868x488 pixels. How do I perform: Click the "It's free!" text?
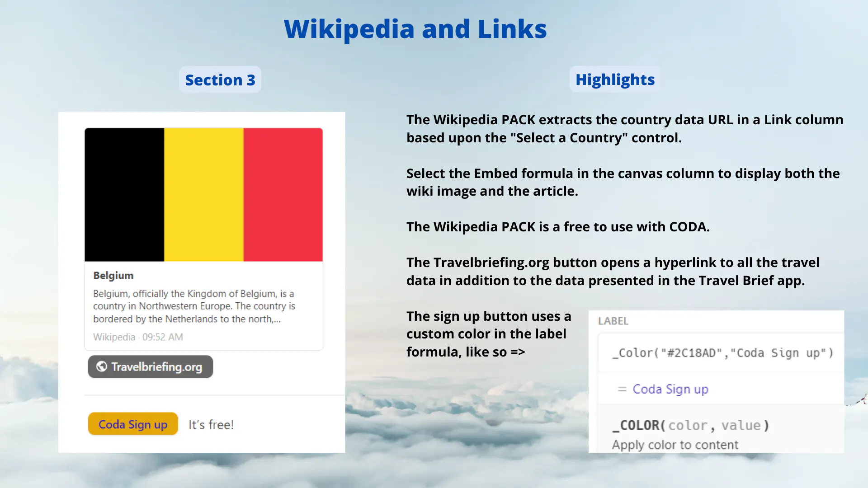(211, 425)
